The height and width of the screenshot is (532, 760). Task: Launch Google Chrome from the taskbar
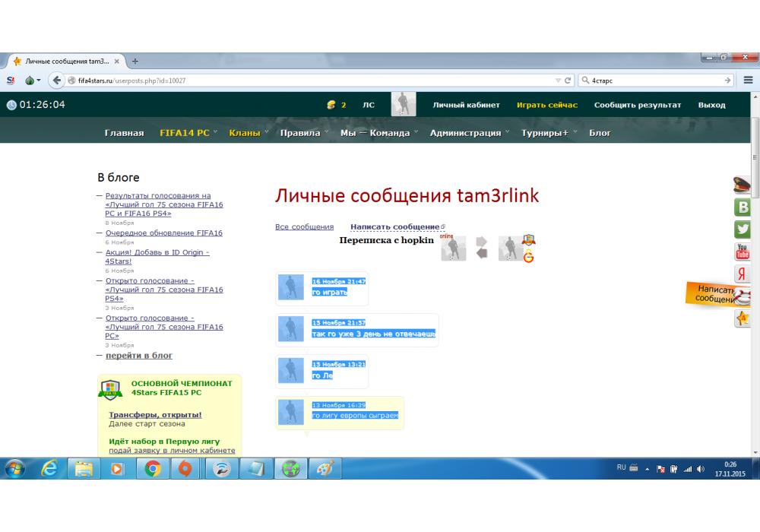[x=153, y=470]
